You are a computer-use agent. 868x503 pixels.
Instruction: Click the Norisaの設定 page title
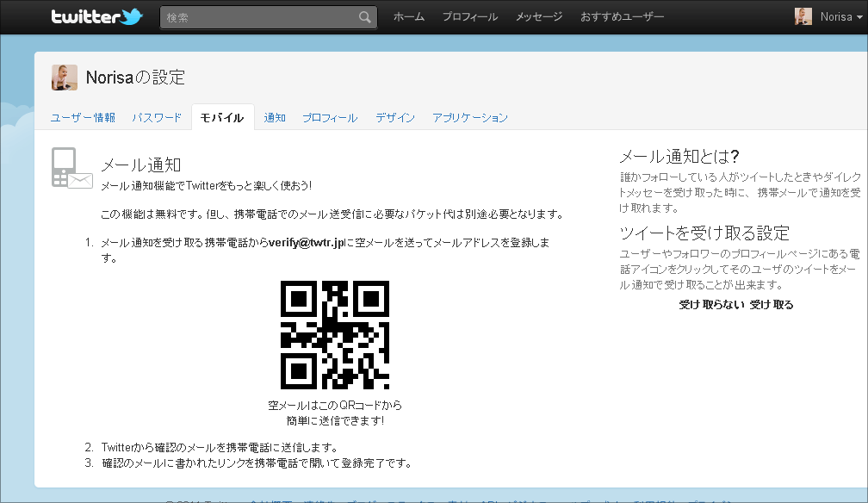tap(136, 78)
